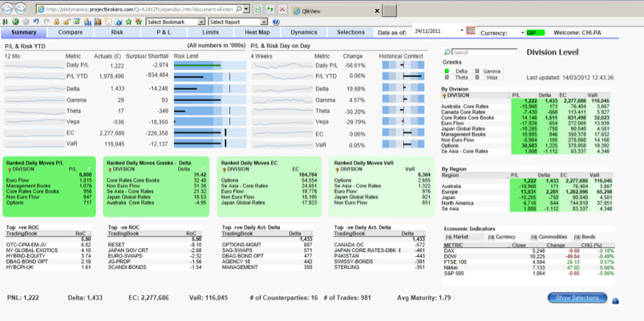The image size is (644, 321).
Task: Click the browser Back arrow button
Action: (8, 9)
